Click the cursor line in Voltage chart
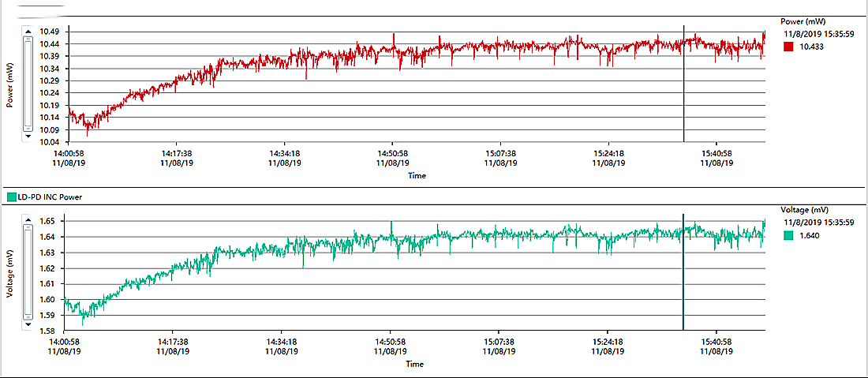Viewport: 868px width, 378px height. click(x=683, y=272)
